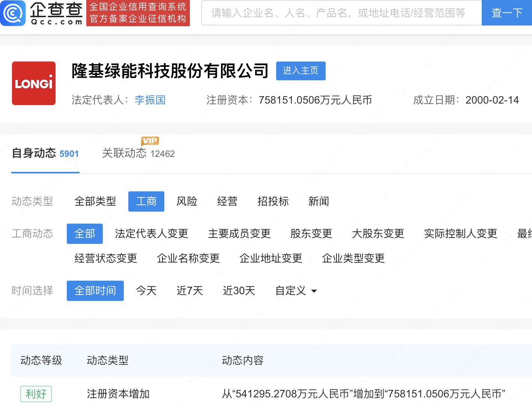Image resolution: width=532 pixels, height=409 pixels.
Task: Click the 全国企业信用查询系统 red banner
Action: click(x=138, y=13)
